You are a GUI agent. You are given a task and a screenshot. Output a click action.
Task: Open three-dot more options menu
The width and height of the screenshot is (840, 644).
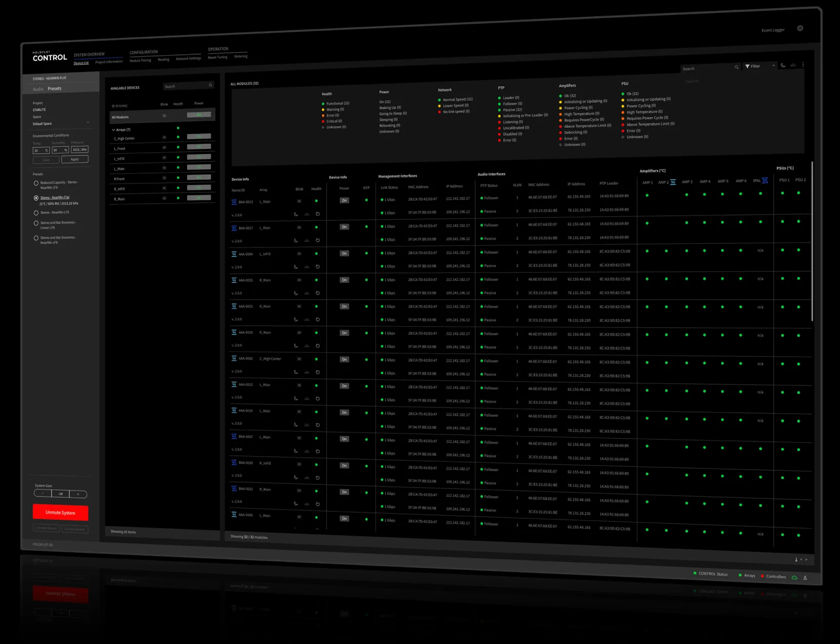(x=803, y=65)
